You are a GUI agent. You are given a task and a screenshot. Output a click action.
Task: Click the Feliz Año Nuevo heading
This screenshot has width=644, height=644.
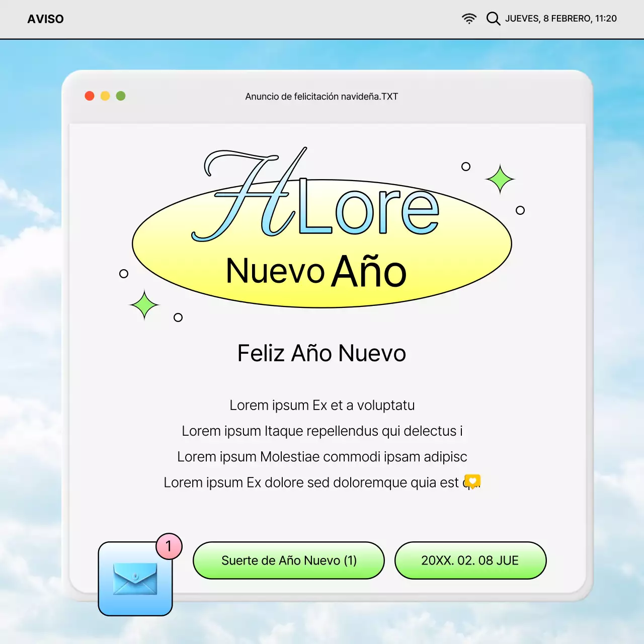(321, 353)
